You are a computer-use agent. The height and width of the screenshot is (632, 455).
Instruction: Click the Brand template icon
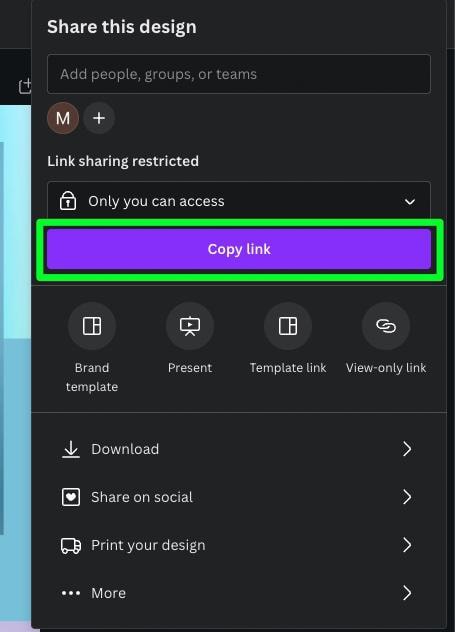pos(92,326)
